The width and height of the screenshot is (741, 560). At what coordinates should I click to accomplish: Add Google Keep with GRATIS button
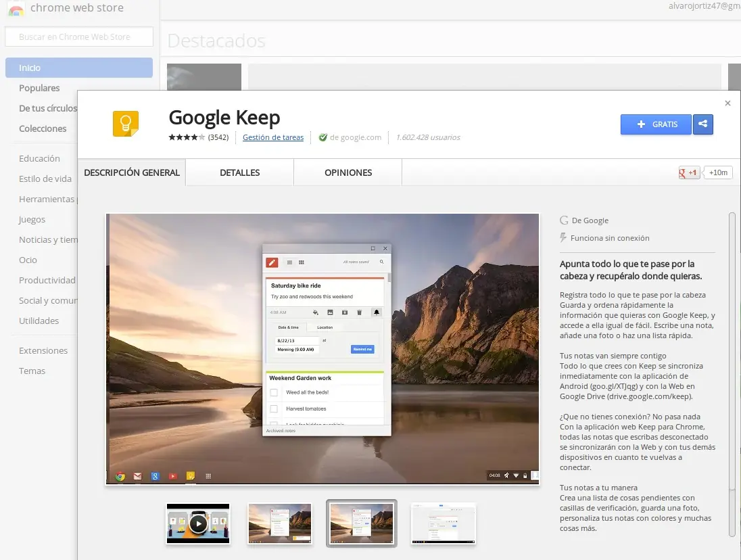pos(655,124)
